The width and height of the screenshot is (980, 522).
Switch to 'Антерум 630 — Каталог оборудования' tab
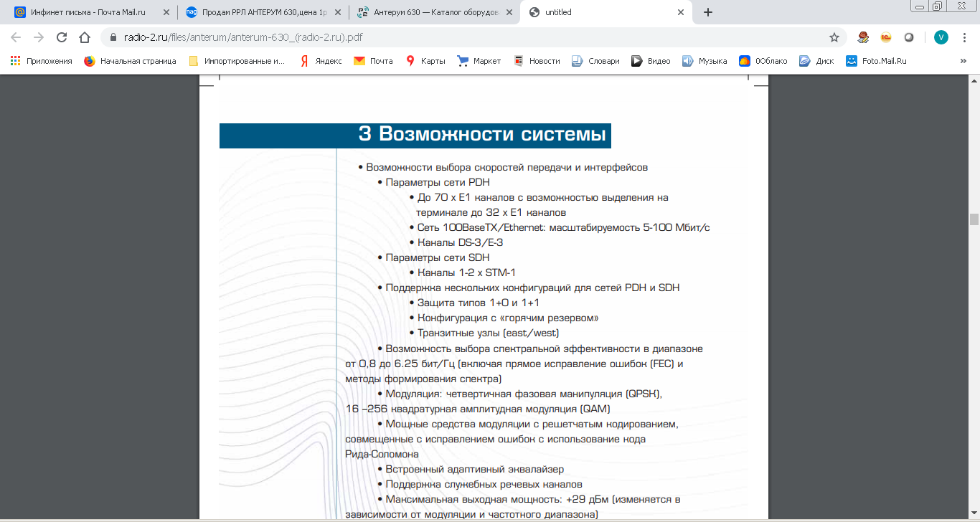(x=435, y=12)
